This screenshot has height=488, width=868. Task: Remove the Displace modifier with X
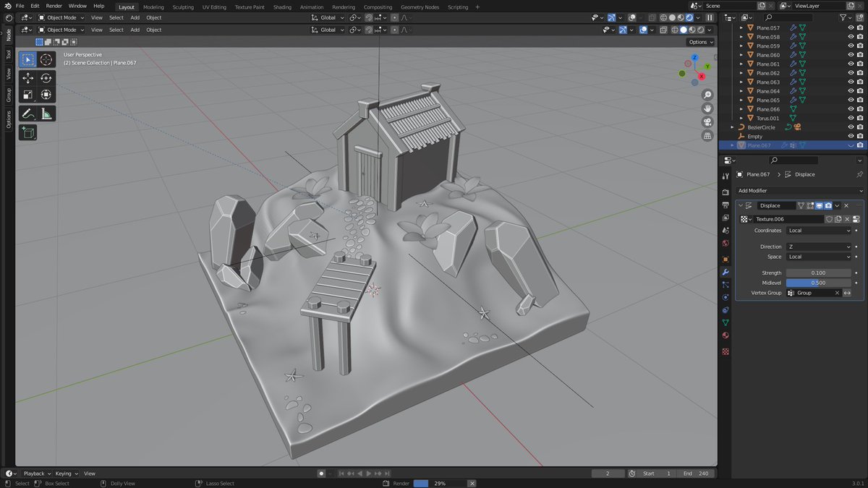[x=846, y=205]
